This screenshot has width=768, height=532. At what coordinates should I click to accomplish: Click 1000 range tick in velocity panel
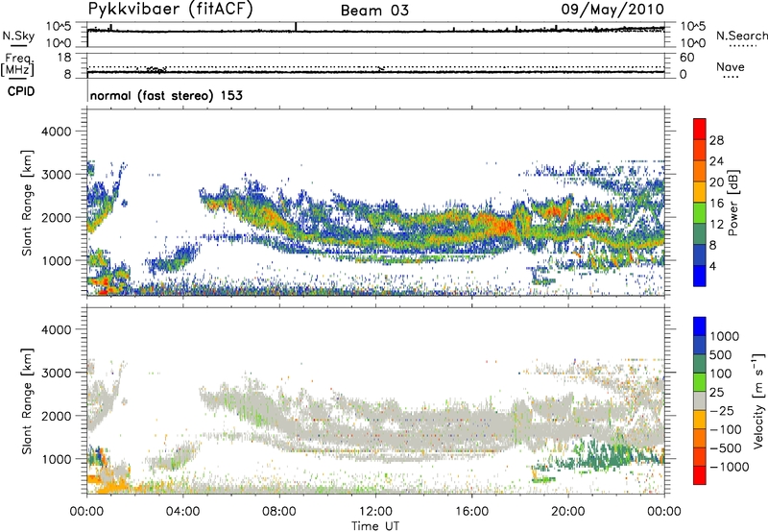coord(56,459)
